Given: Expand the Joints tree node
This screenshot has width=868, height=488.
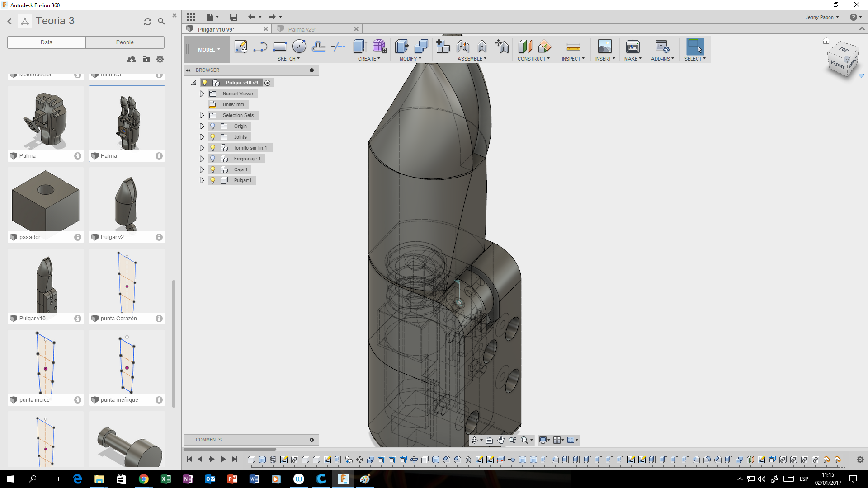Looking at the screenshot, I should (x=202, y=137).
